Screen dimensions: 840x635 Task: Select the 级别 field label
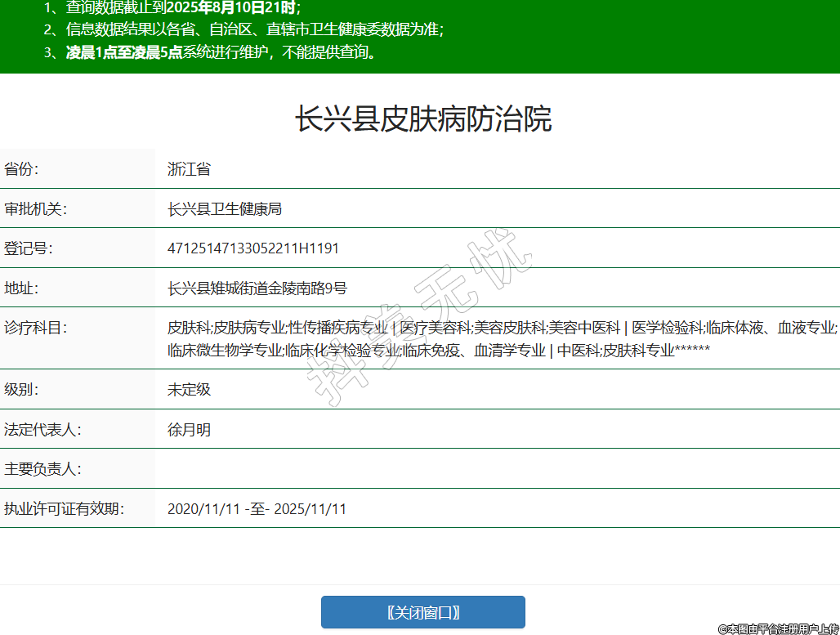(22, 389)
